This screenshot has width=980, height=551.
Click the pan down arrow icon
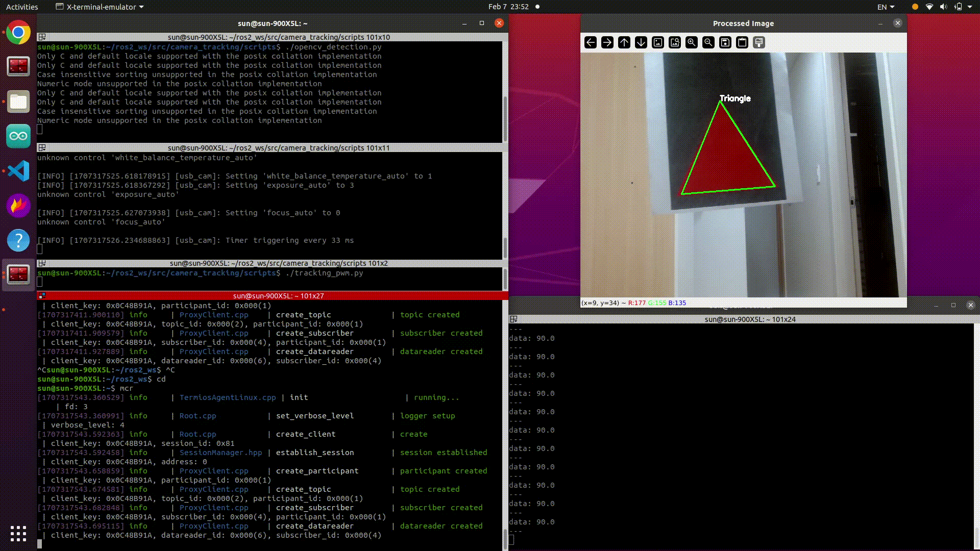(641, 42)
